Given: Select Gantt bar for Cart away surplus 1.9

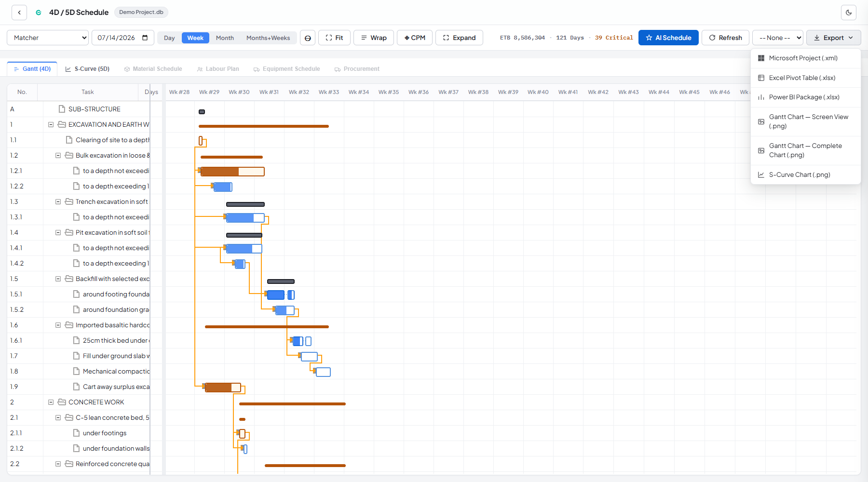Looking at the screenshot, I should click(x=223, y=388).
